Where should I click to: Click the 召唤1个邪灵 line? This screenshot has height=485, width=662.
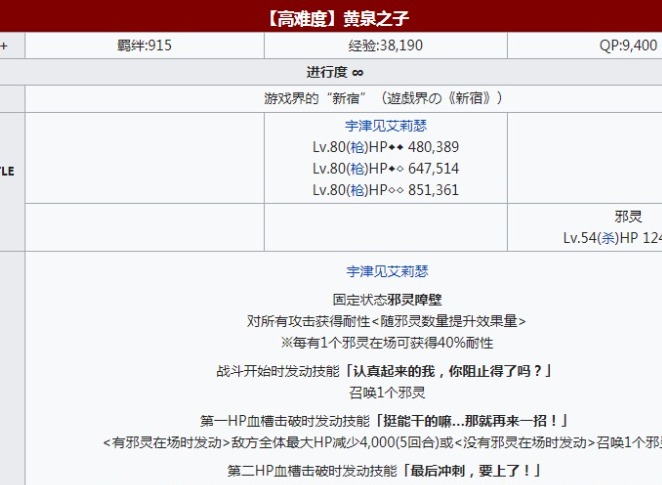click(x=387, y=393)
